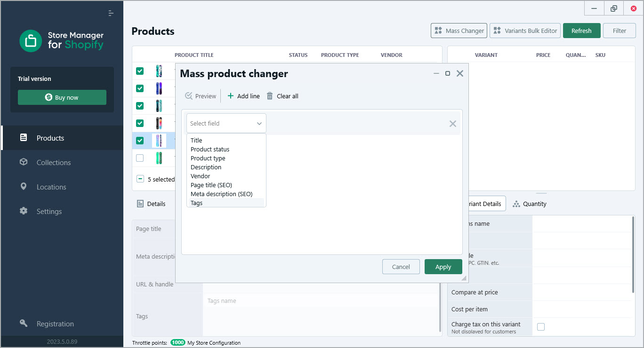
Task: Open Settings in the sidebar
Action: pos(62,211)
